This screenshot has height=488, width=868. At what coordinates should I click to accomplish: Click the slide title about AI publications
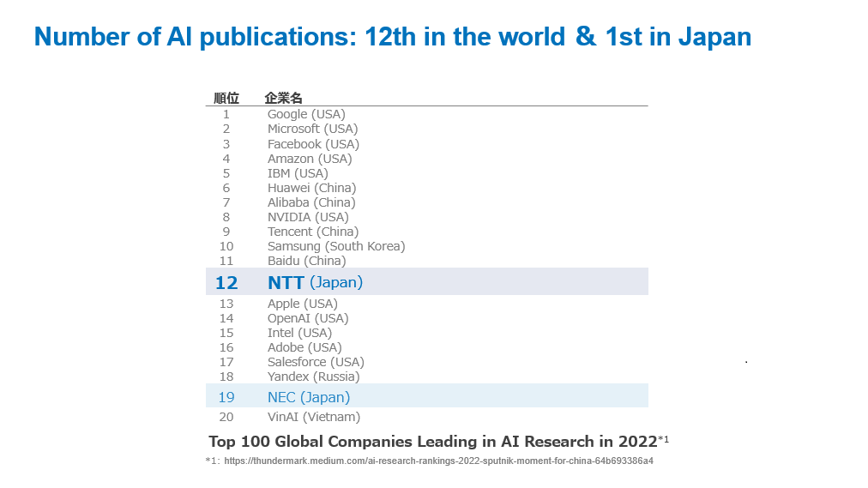(393, 37)
